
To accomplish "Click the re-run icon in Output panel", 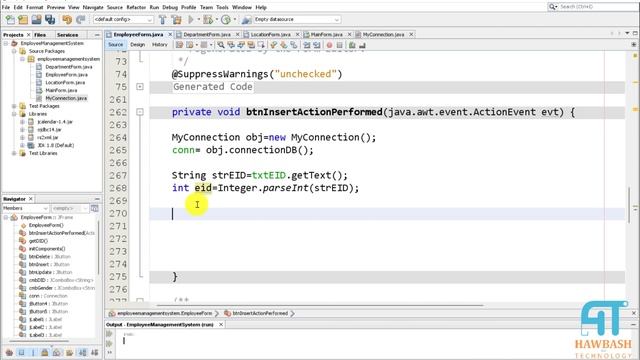I will coord(109,334).
